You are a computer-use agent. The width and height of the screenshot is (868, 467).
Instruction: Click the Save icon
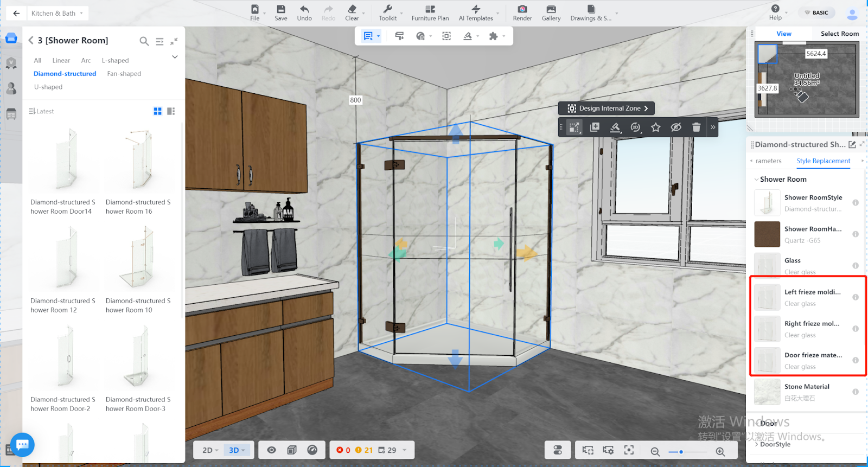coord(280,10)
